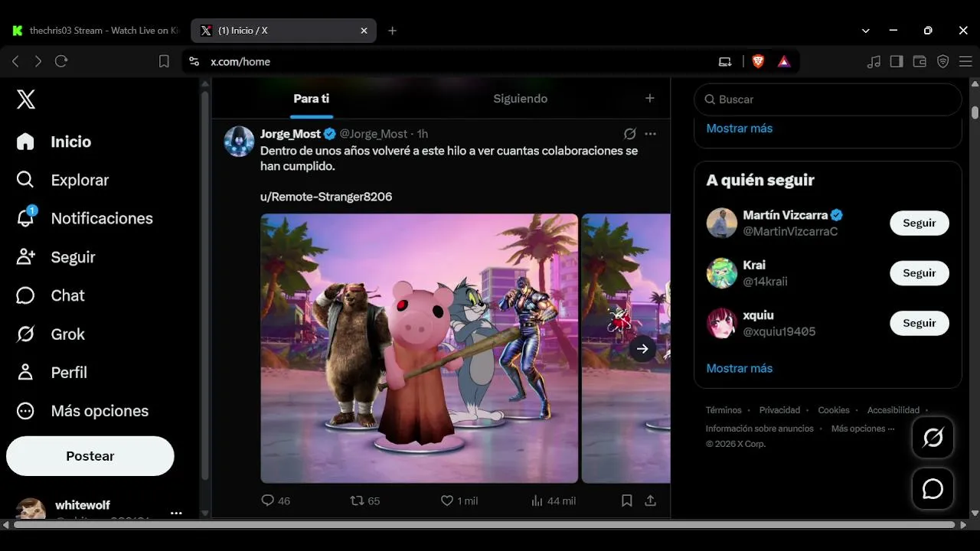
Task: Open Krai's profile name
Action: click(754, 265)
